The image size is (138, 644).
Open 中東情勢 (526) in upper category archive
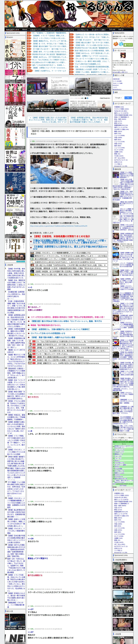[x=119, y=107]
